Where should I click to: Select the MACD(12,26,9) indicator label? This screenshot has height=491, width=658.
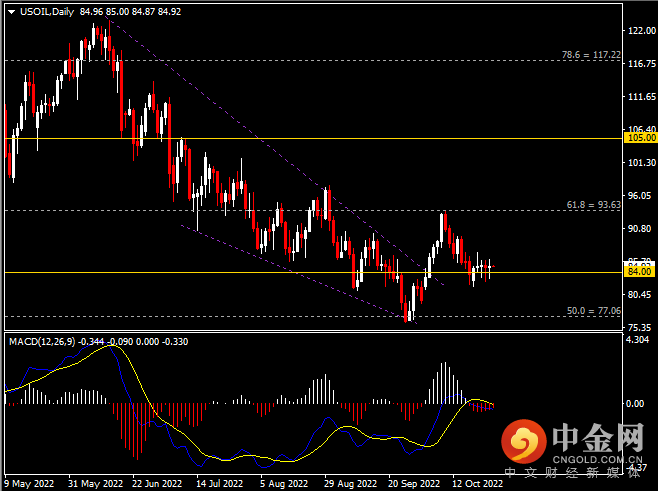click(42, 342)
